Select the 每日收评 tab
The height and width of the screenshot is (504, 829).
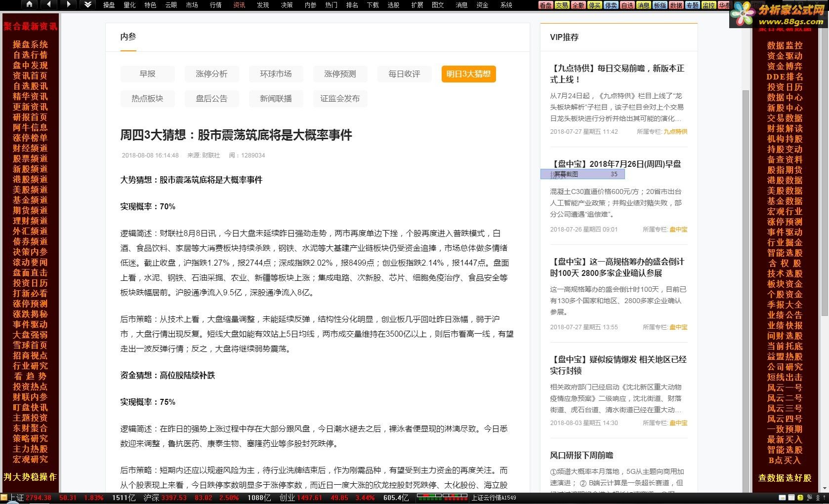point(404,74)
